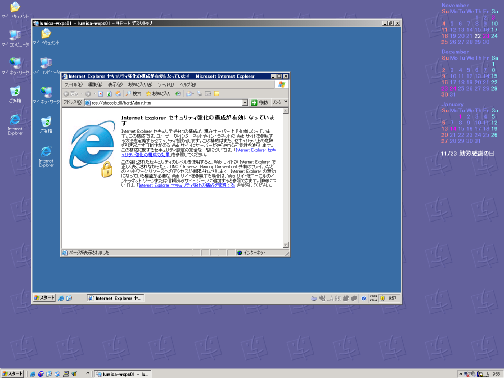Viewport: 504px width, 378px height.
Task: Follow the second blue hyperlink near the page bottom
Action: point(187,185)
